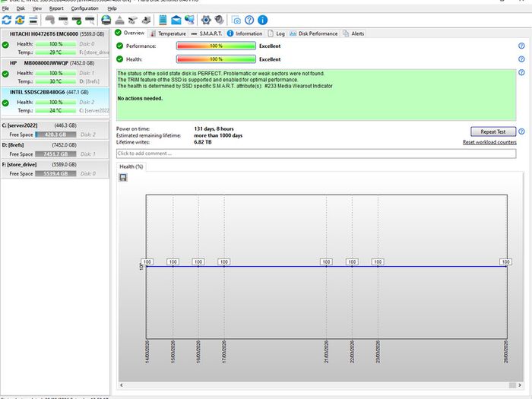Click the 100 marker at 21/03/2020
This screenshot has height=399, width=532.
click(326, 261)
